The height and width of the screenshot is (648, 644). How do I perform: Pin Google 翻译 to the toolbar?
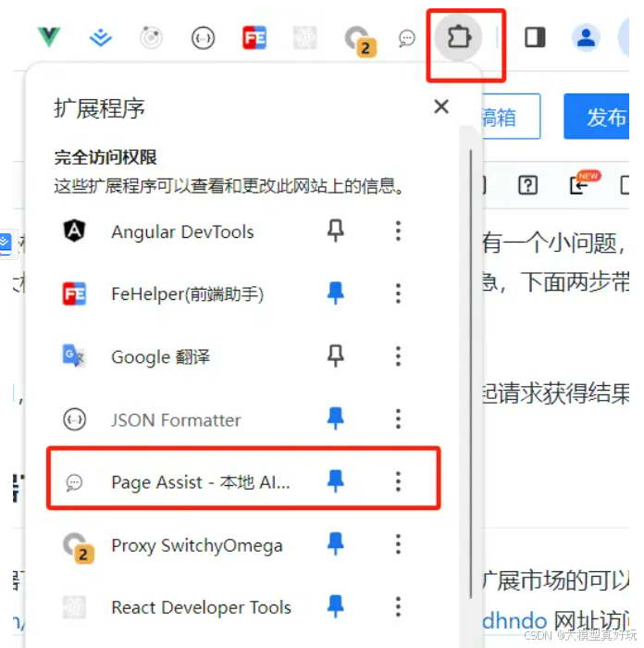pyautogui.click(x=336, y=356)
